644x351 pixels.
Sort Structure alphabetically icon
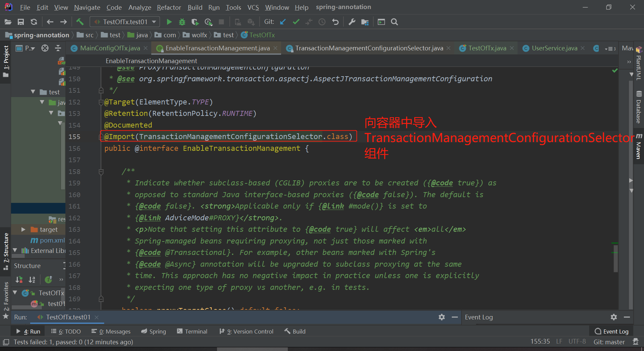[x=32, y=279]
